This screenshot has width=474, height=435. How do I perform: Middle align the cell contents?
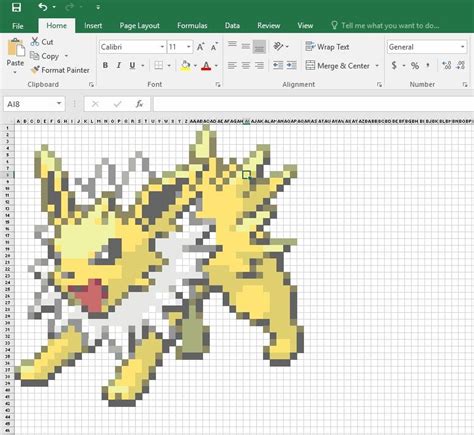(x=246, y=46)
